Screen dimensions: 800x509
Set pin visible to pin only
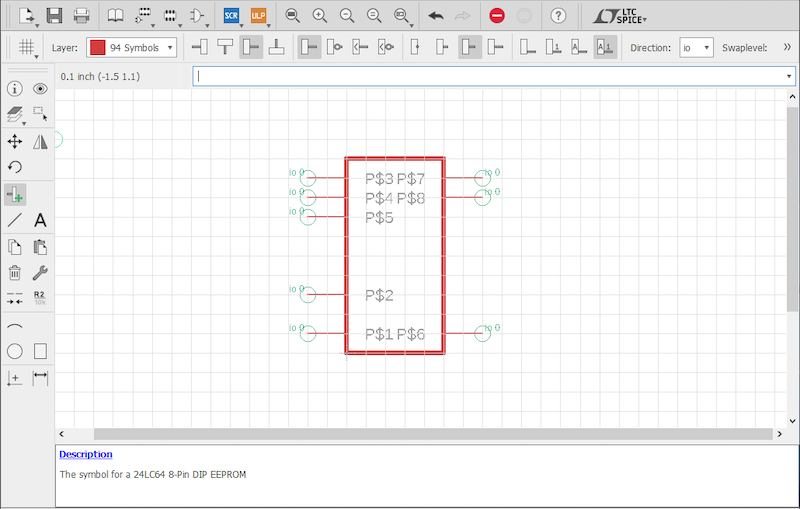coord(579,47)
